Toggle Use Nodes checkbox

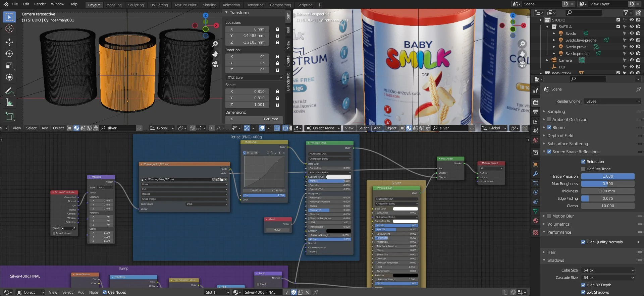[x=105, y=292]
